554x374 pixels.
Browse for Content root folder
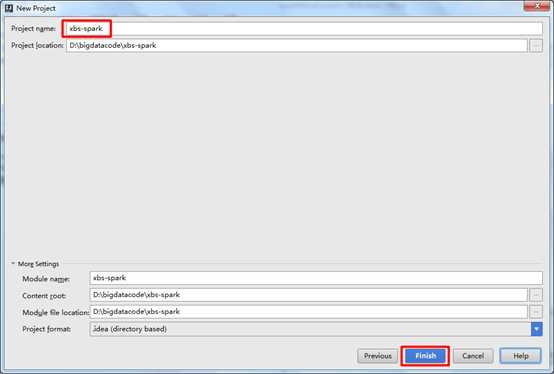click(536, 295)
